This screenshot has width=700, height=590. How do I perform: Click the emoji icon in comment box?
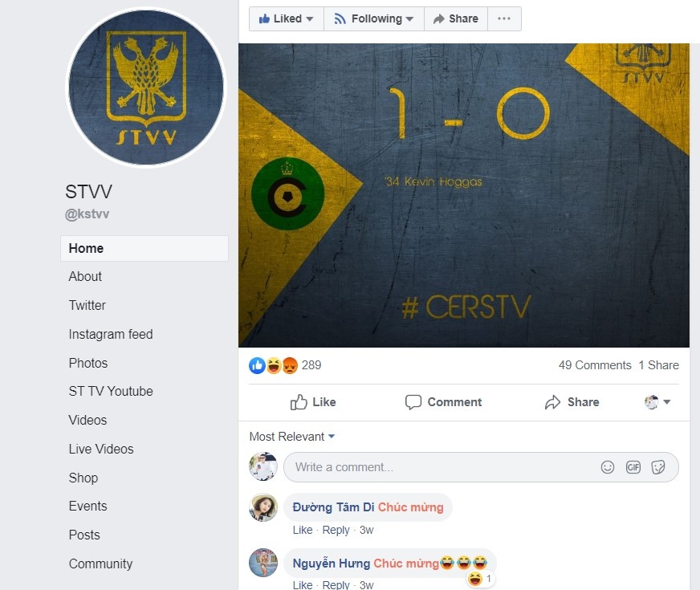[x=607, y=467]
